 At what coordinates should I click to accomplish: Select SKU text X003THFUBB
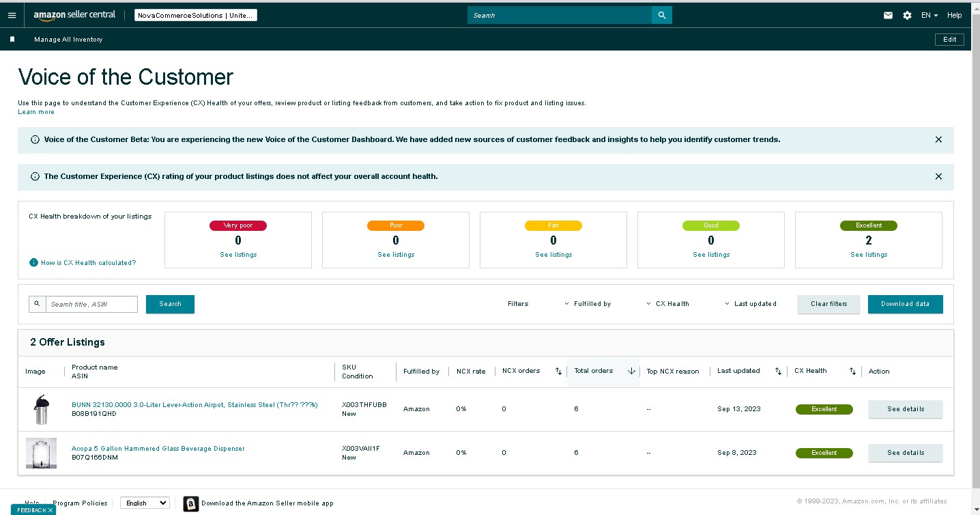[364, 405]
